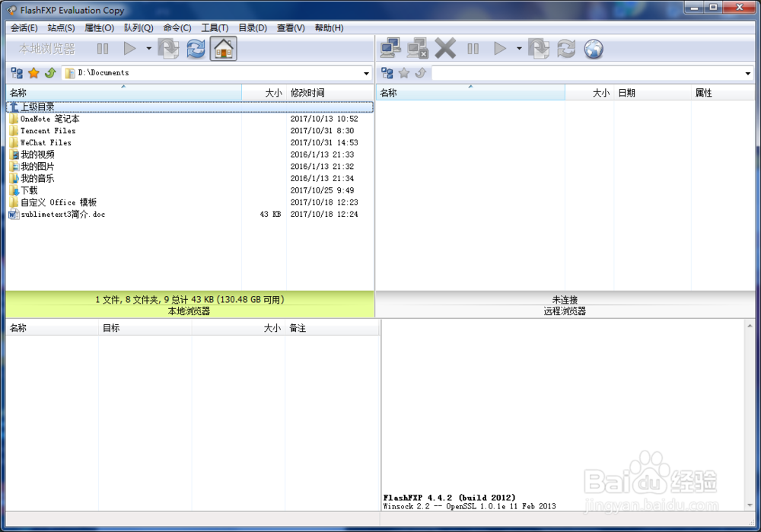Select the 自定义 Office 模板 folder
The width and height of the screenshot is (761, 532).
pos(189,202)
